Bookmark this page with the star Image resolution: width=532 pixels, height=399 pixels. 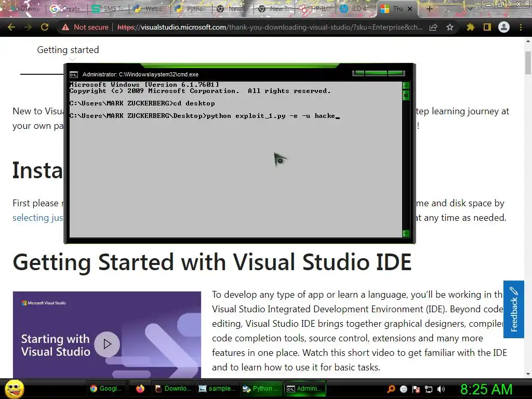pyautogui.click(x=450, y=27)
